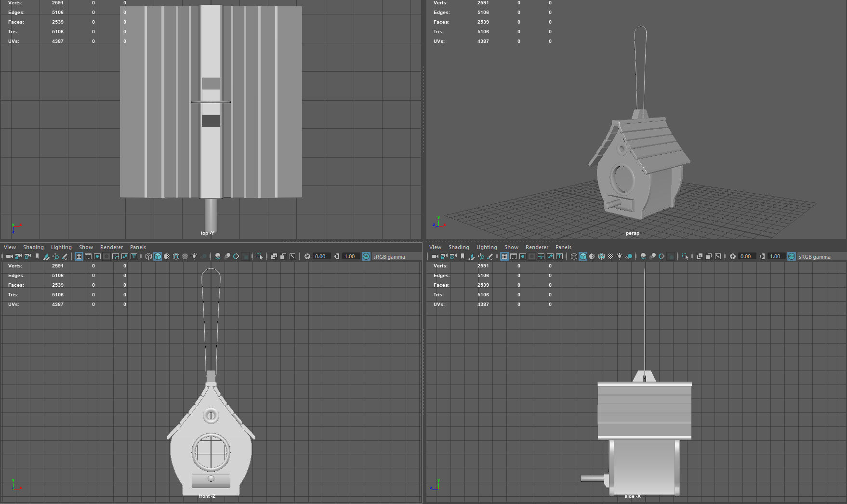
Task: Click Exposure icon in front view toolbar
Action: [x=307, y=256]
